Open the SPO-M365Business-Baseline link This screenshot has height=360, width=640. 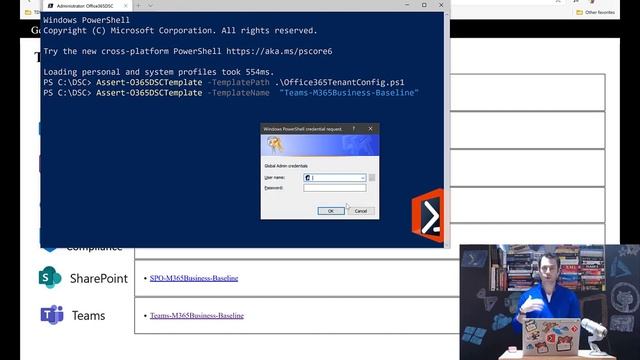(194, 278)
